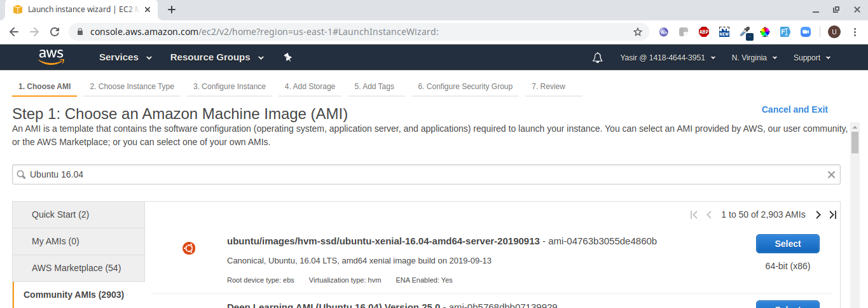Open the N. Virginia region selector

[x=754, y=58]
